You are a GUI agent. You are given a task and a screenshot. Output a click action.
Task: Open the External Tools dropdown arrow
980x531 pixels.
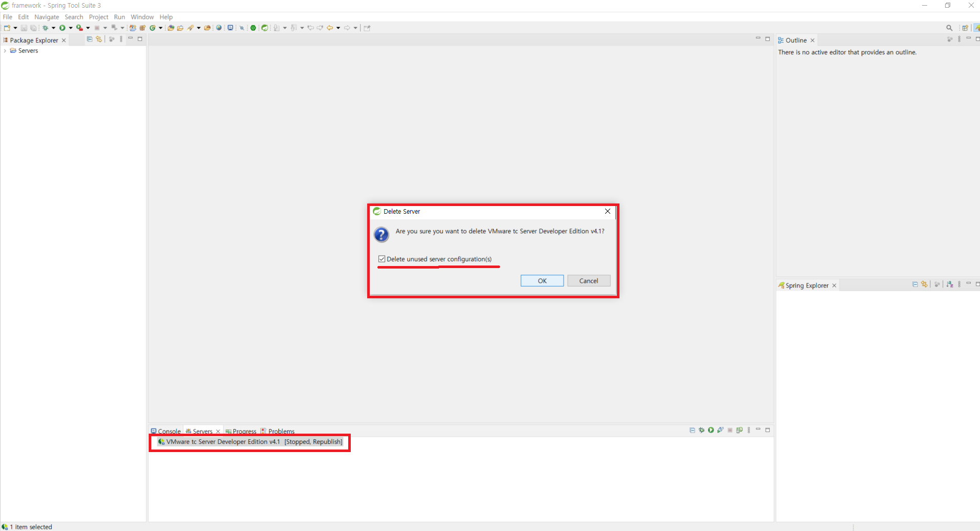pos(88,28)
